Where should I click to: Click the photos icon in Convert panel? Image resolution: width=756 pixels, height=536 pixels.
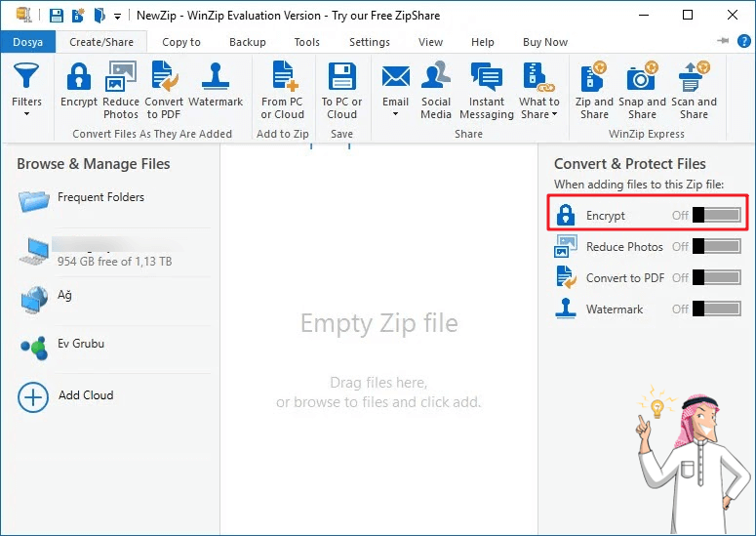pyautogui.click(x=566, y=246)
